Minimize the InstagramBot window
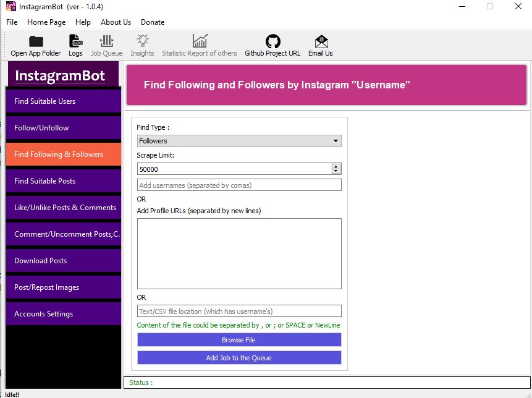 coord(462,6)
